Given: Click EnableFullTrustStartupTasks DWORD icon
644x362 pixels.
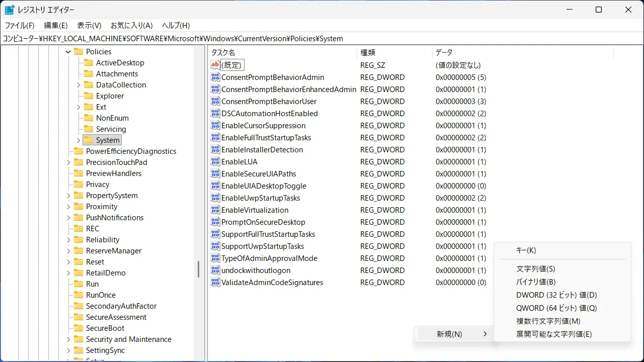Looking at the screenshot, I should pos(215,137).
